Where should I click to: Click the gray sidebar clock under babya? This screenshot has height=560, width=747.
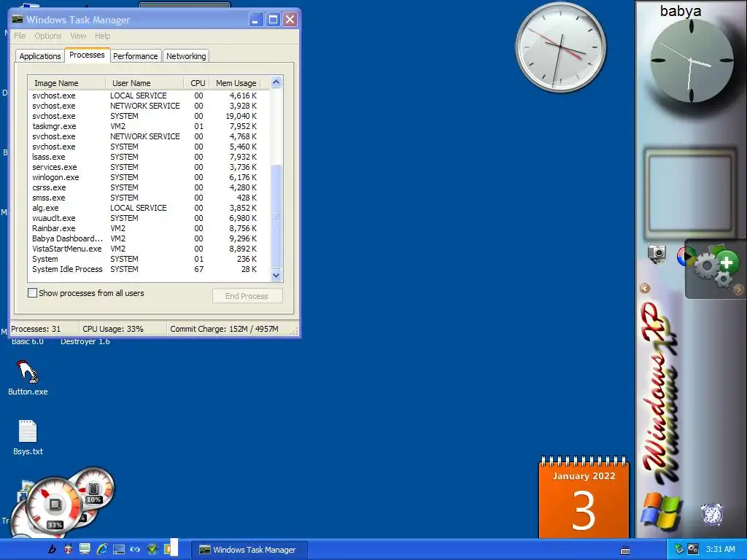pyautogui.click(x=692, y=61)
